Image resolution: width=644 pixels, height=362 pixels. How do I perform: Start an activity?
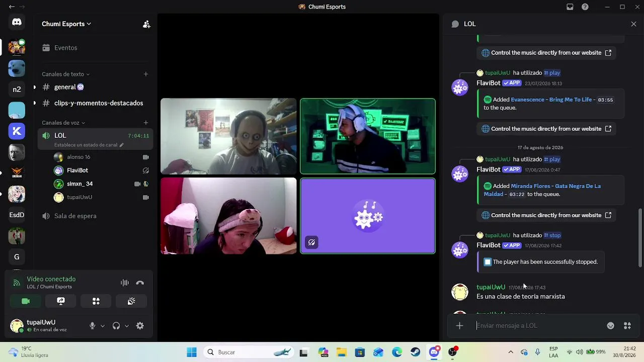click(x=96, y=301)
